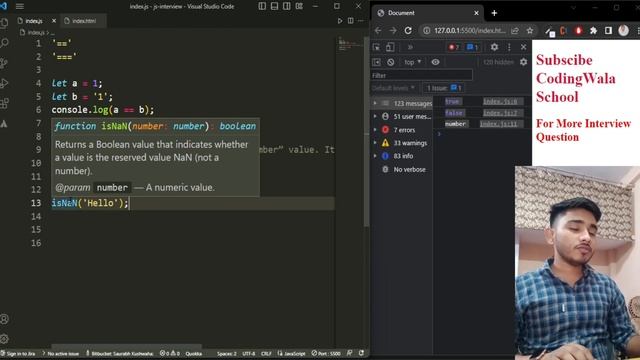Image resolution: width=640 pixels, height=360 pixels.
Task: Open DevTools settings gear
Action: (494, 47)
